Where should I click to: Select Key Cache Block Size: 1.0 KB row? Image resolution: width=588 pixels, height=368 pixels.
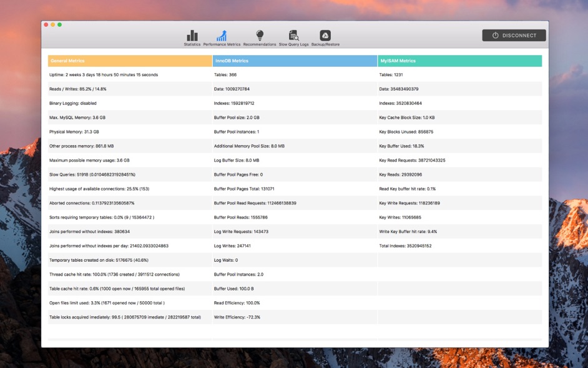tap(460, 117)
